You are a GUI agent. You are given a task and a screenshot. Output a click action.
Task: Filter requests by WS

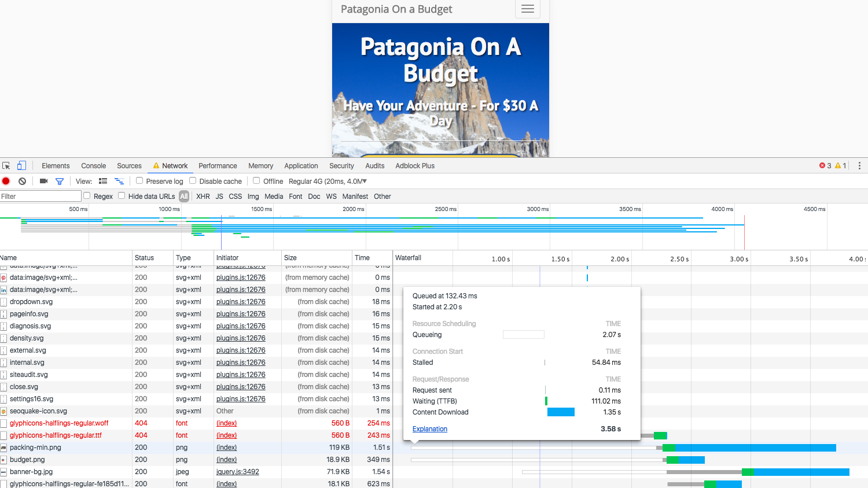(x=331, y=196)
